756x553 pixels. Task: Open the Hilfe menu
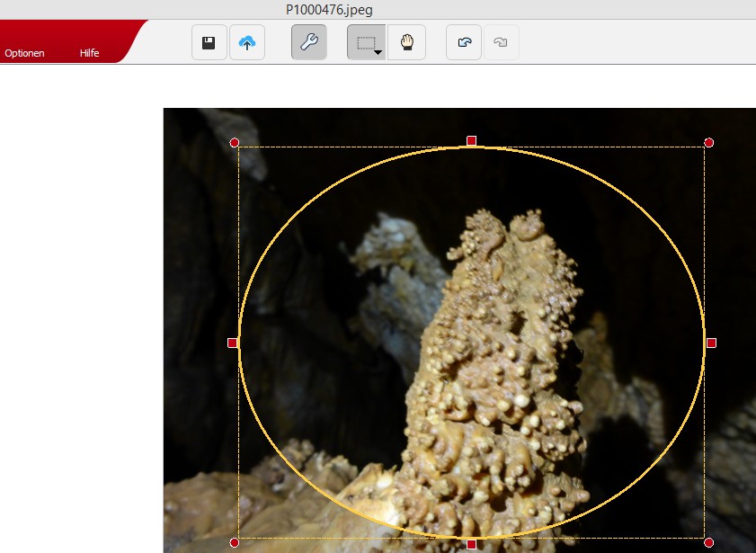point(89,53)
